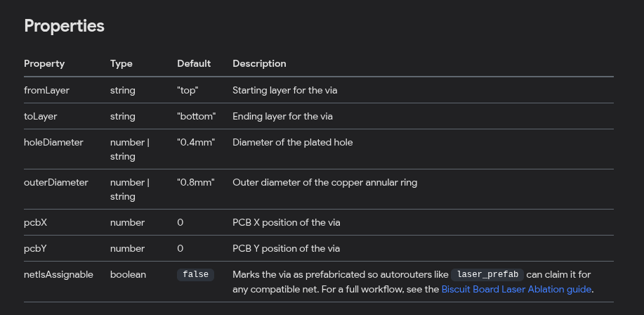This screenshot has width=644, height=315.
Task: Click the laser_prefab inline code snippet
Action: 487,275
